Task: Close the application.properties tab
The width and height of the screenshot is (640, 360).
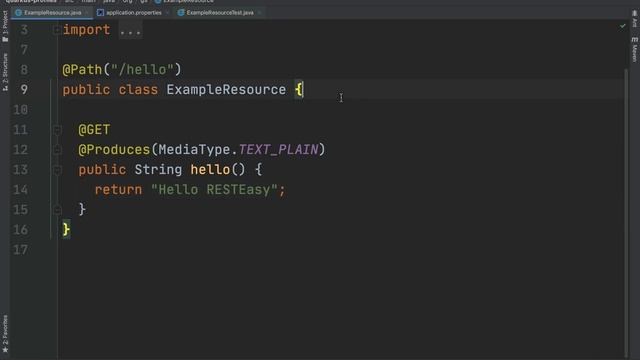Action: 167,13
